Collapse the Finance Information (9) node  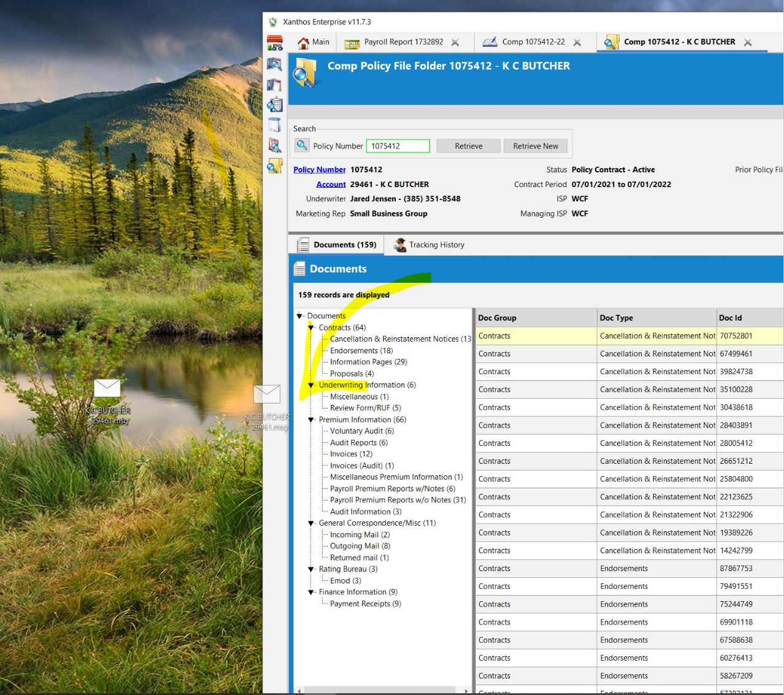point(311,593)
